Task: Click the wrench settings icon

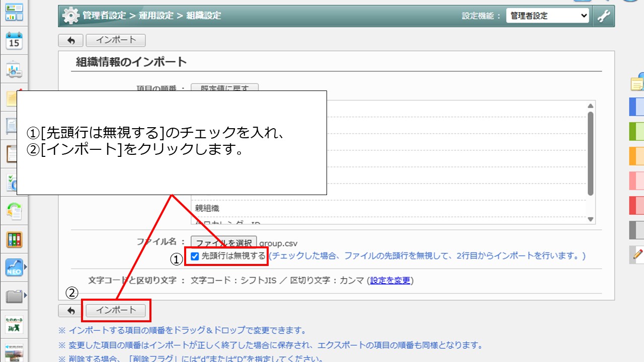Action: click(x=603, y=16)
